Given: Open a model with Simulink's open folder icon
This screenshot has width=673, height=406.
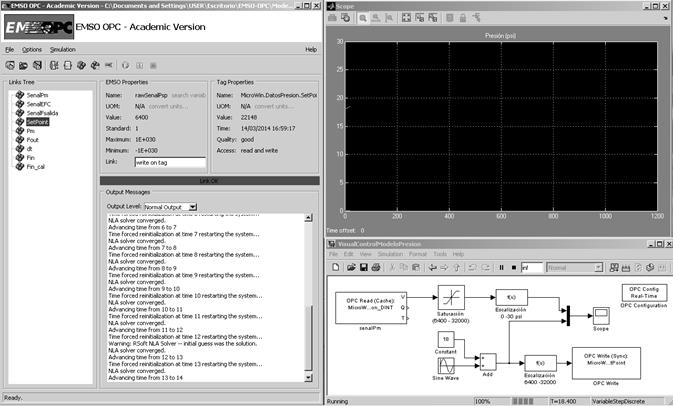Looking at the screenshot, I should pyautogui.click(x=350, y=268).
